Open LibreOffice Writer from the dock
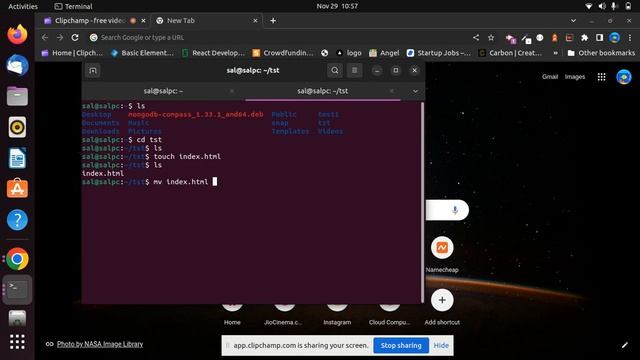This screenshot has width=640, height=360. click(17, 158)
